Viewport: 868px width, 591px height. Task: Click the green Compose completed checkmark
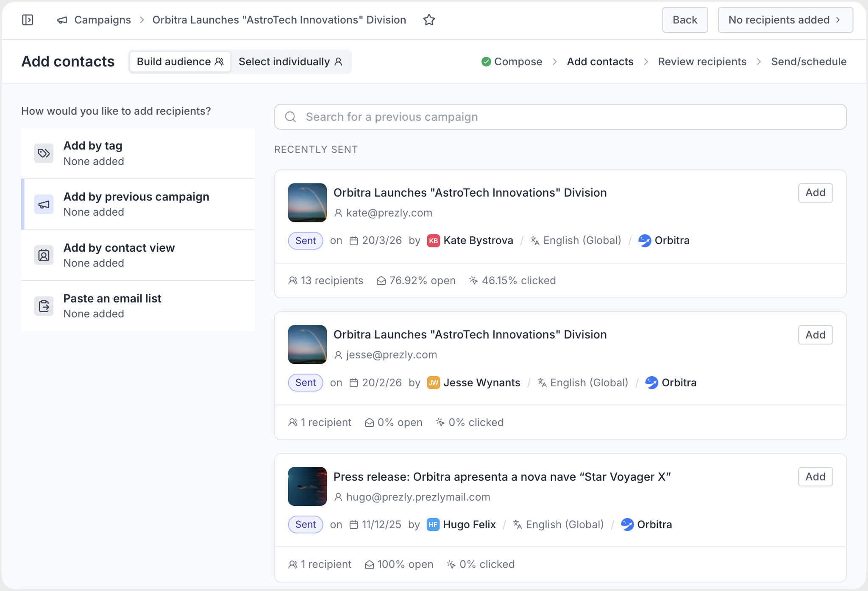[x=486, y=62]
